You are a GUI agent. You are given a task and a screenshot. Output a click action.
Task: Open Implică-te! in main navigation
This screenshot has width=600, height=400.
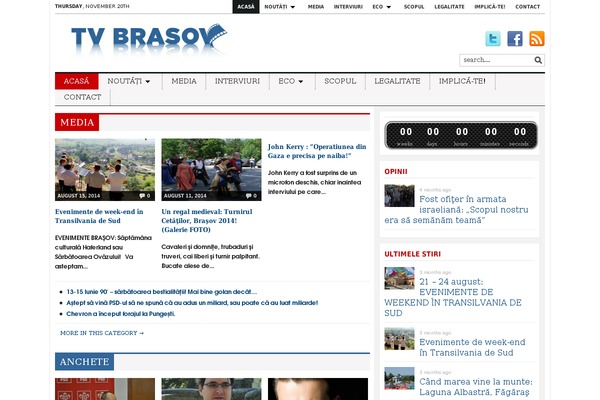pos(462,81)
